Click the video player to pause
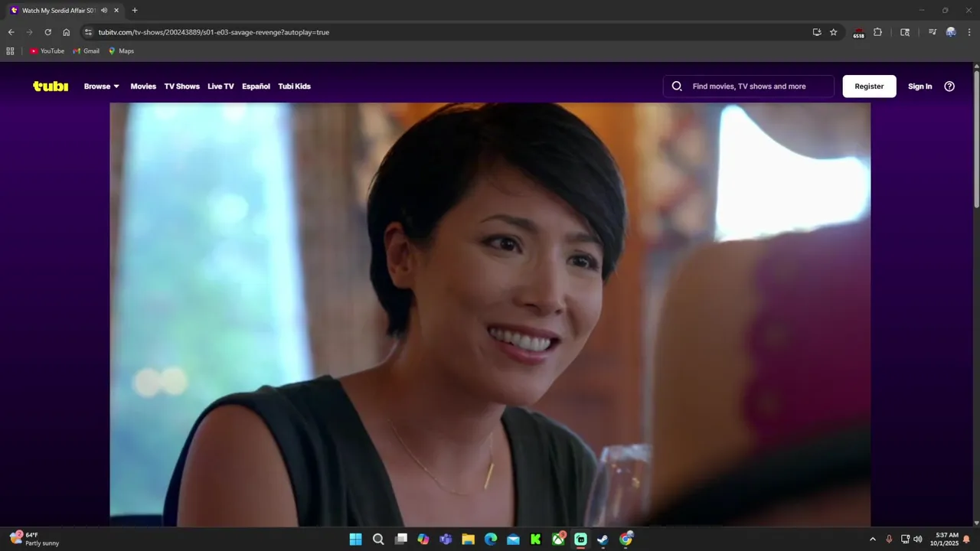980x551 pixels. tap(490, 314)
